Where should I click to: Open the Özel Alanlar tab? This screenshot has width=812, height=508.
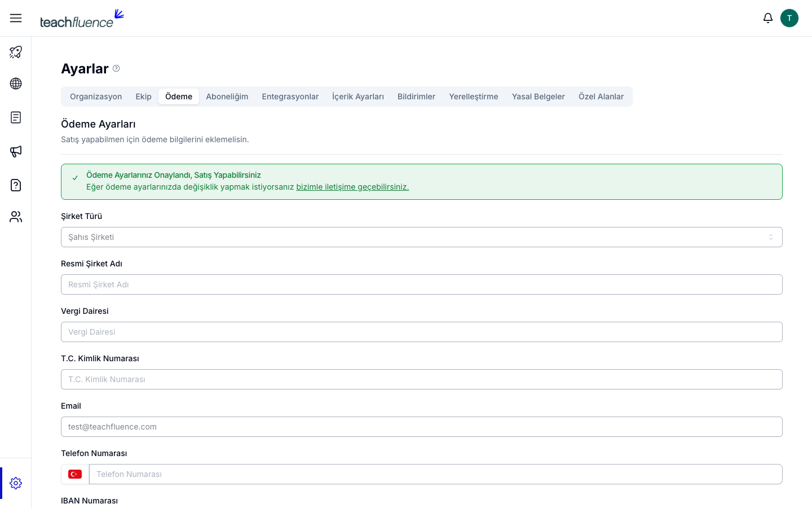point(601,97)
